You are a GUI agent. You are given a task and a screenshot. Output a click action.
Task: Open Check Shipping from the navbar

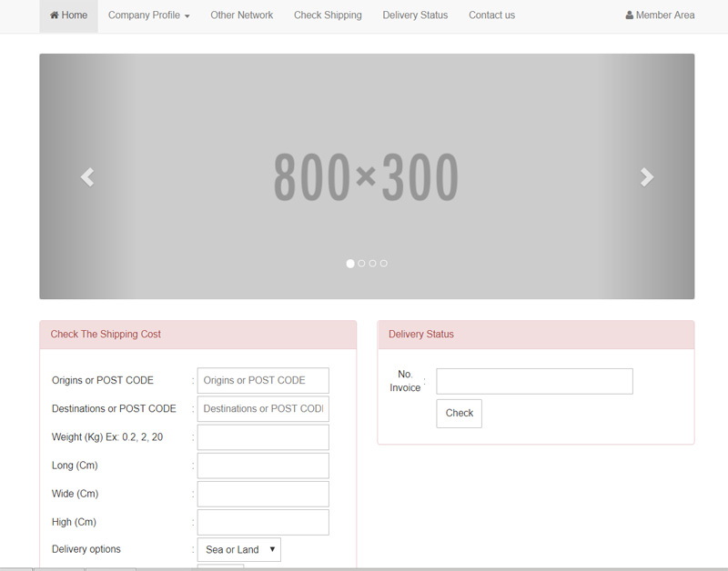328,15
